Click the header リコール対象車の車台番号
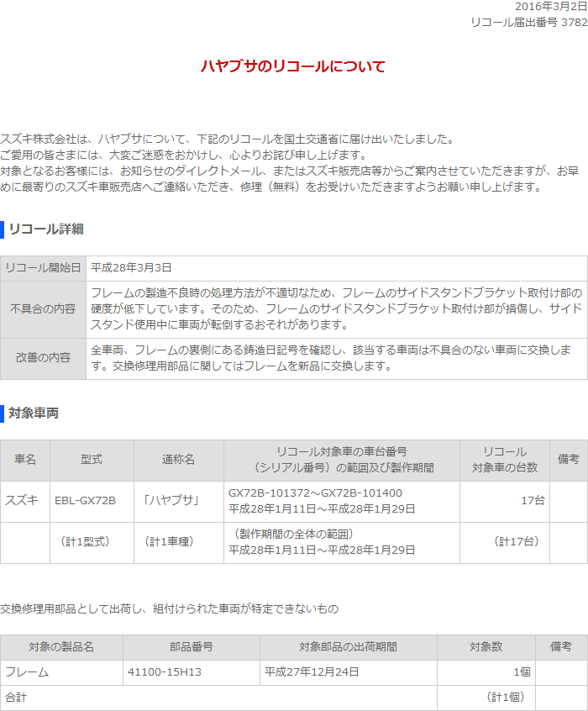Screen dimensions: 588x711 coord(342,460)
